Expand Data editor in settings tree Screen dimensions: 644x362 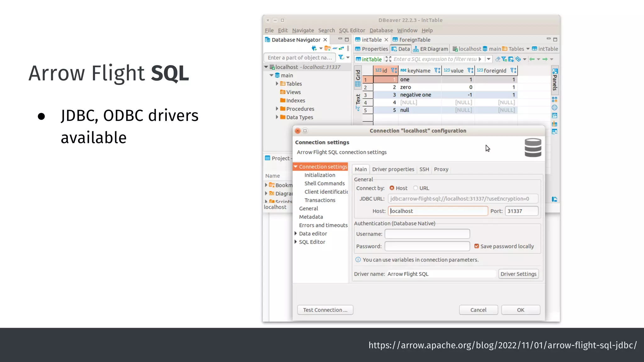[296, 233]
